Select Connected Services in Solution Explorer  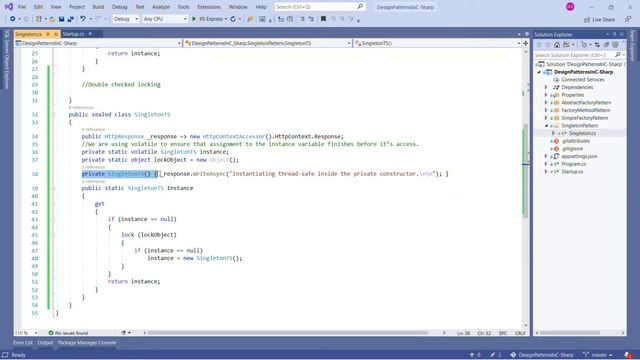click(583, 80)
